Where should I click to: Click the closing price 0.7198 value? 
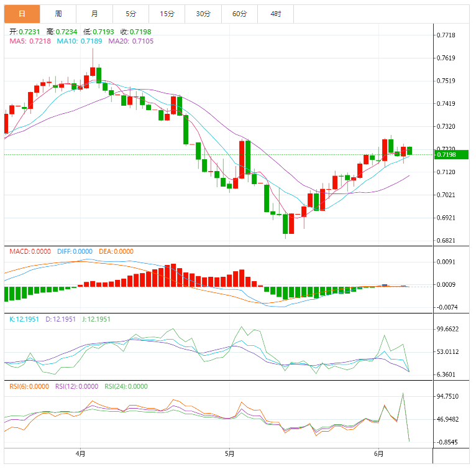[140, 32]
